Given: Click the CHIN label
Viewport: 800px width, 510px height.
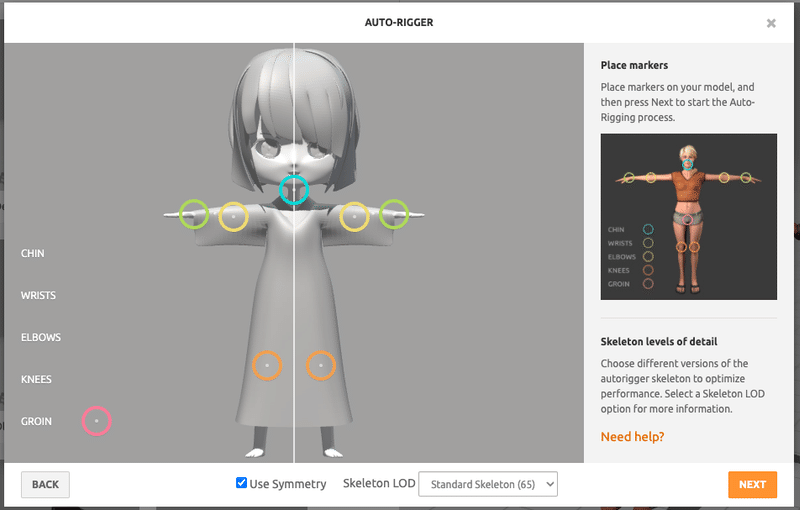Looking at the screenshot, I should coord(33,253).
